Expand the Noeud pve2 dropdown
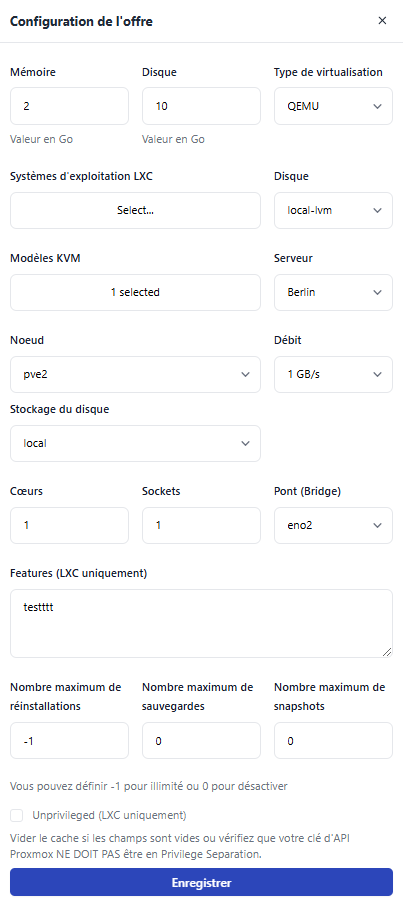This screenshot has height=911, width=403. (x=135, y=374)
